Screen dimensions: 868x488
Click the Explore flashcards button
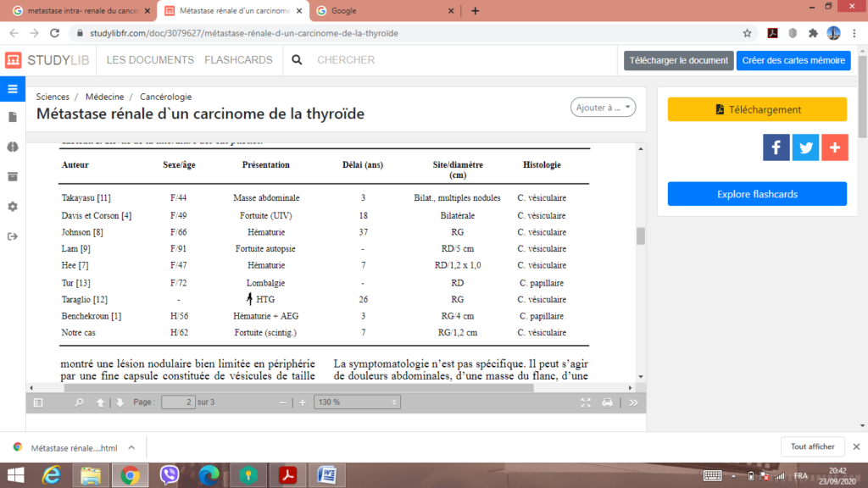pyautogui.click(x=757, y=194)
